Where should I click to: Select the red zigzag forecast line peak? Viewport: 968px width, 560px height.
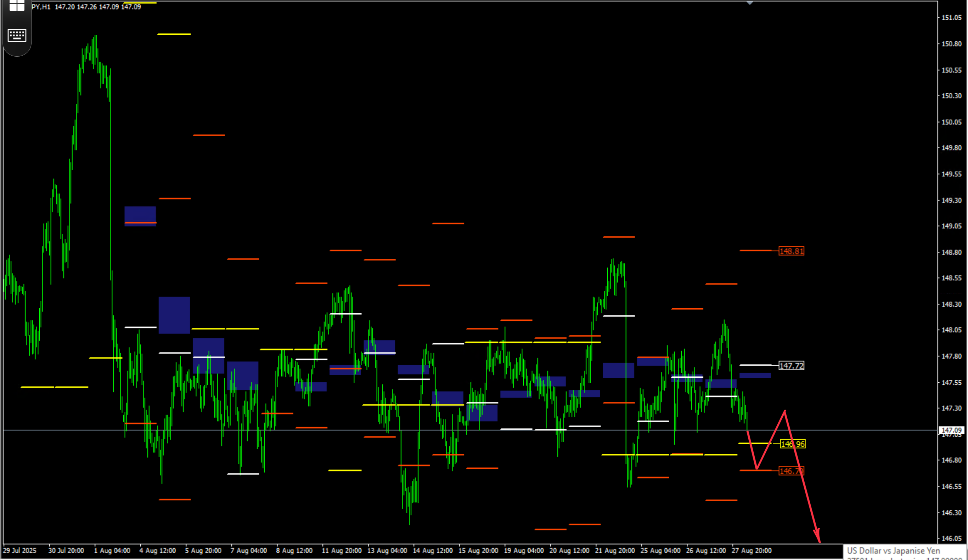pos(784,411)
